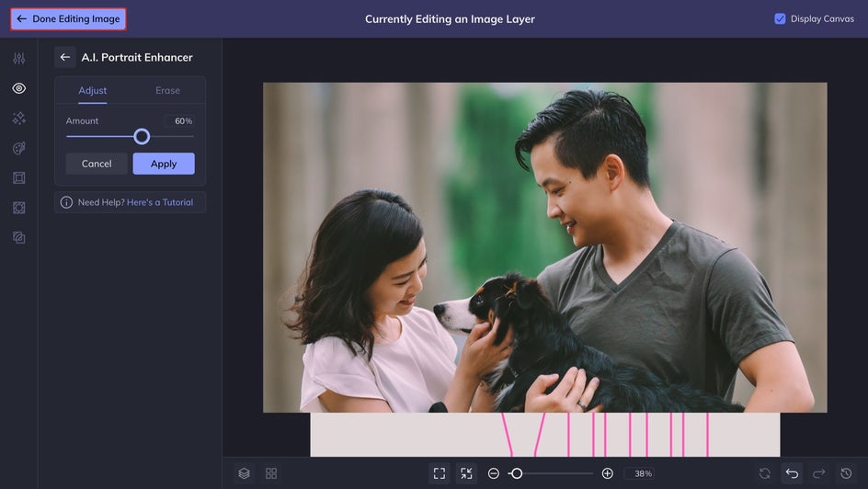Click the couple portrait image on canvas
868x489 pixels.
(544, 247)
